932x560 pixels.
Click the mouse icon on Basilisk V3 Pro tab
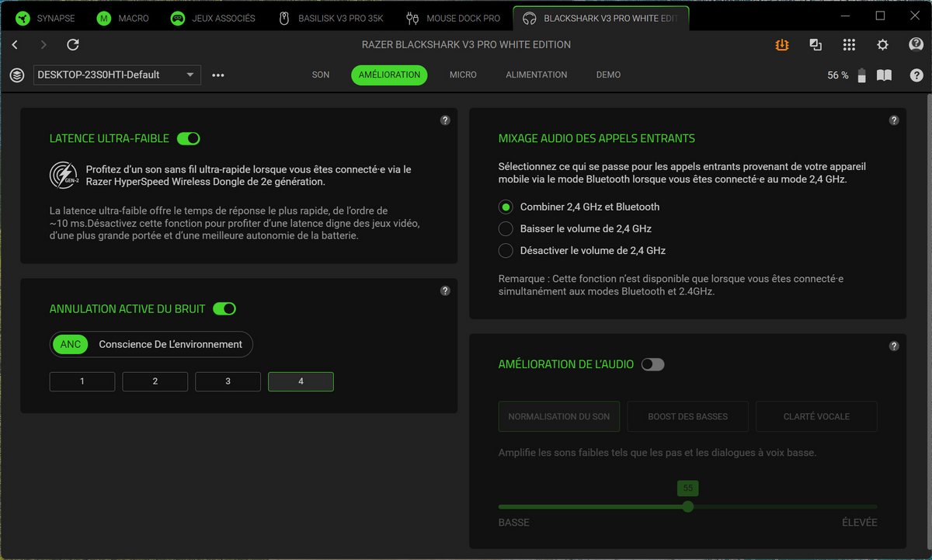pos(284,18)
